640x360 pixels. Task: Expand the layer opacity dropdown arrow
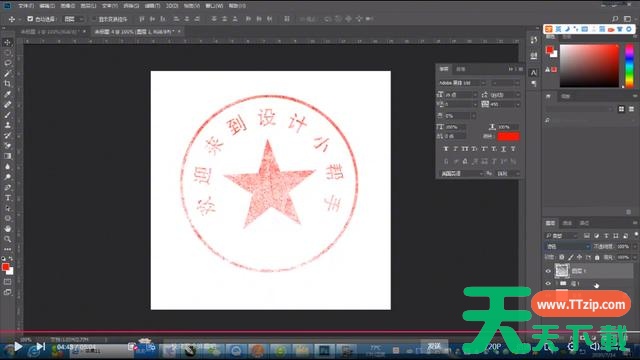pyautogui.click(x=634, y=247)
